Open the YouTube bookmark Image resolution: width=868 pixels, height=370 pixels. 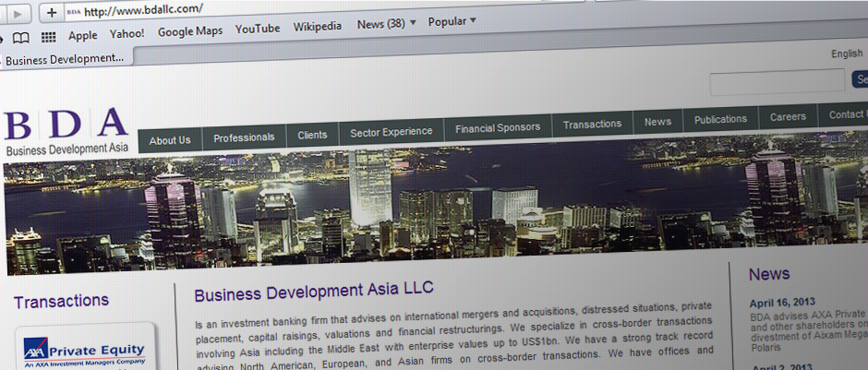(258, 29)
